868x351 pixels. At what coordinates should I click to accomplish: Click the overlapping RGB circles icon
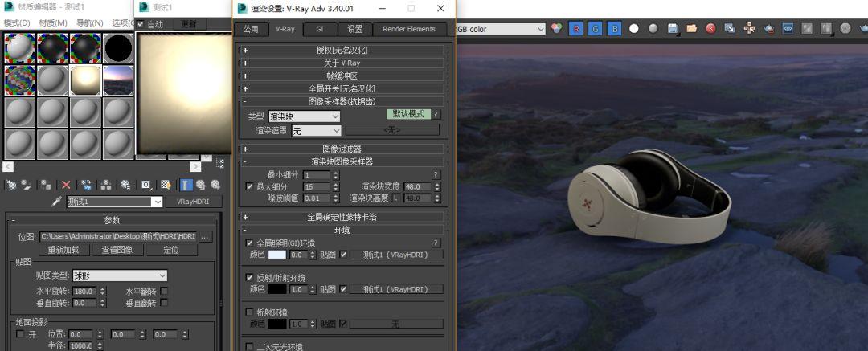[557, 29]
